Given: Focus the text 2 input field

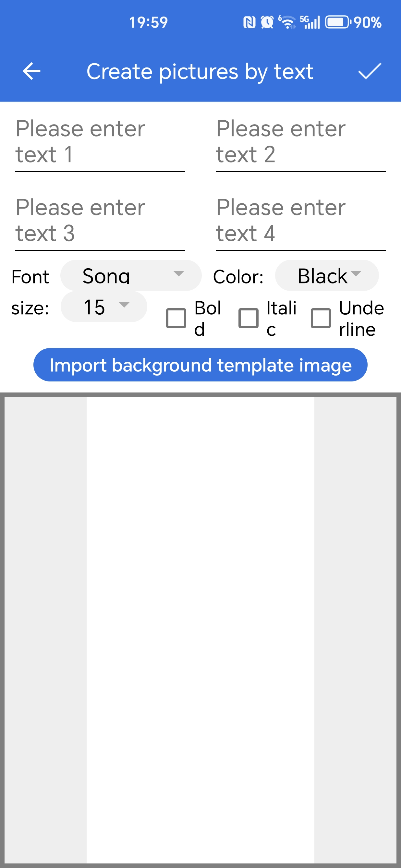Looking at the screenshot, I should pyautogui.click(x=300, y=143).
